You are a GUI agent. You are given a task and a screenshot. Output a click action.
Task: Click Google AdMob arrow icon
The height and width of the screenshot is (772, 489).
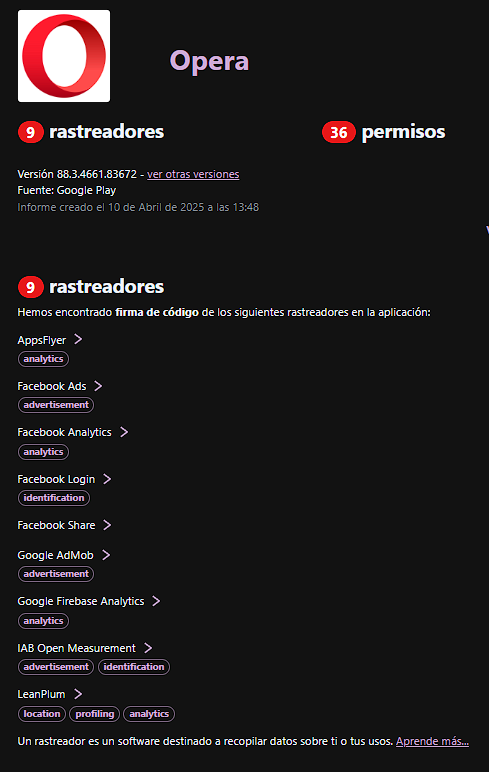click(x=106, y=555)
